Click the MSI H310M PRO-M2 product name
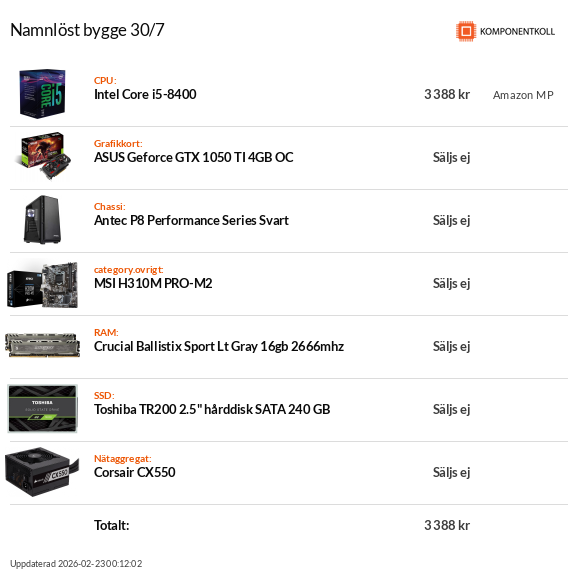This screenshot has width=577, height=577. [x=153, y=283]
